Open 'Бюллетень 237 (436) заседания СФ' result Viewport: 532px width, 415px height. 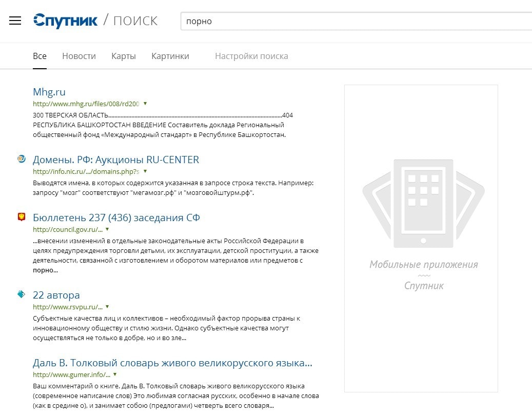116,218
